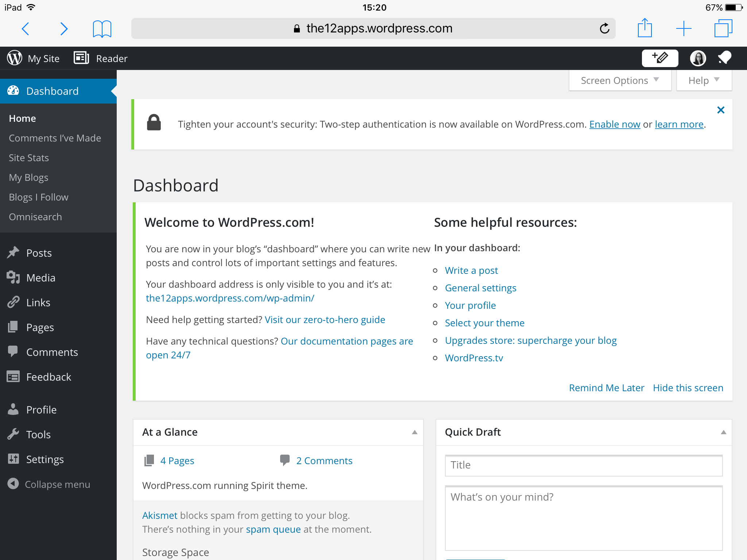Expand the Screen Options dropdown

pos(620,80)
